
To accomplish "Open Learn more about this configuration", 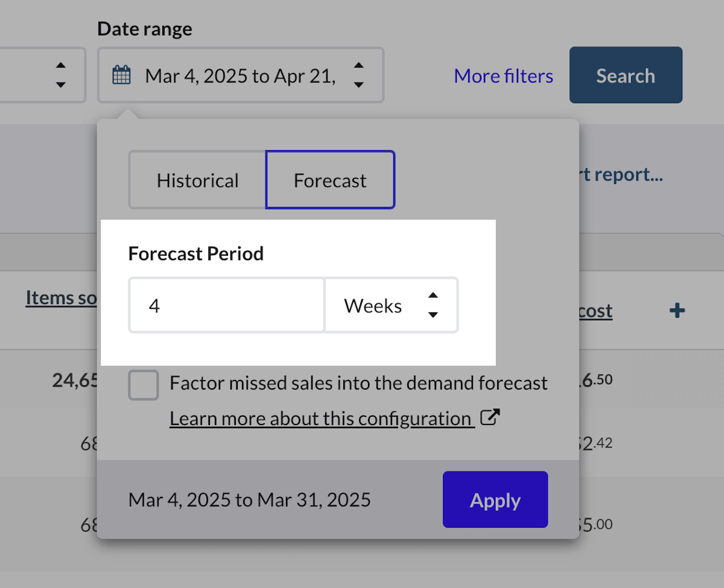I will (320, 418).
